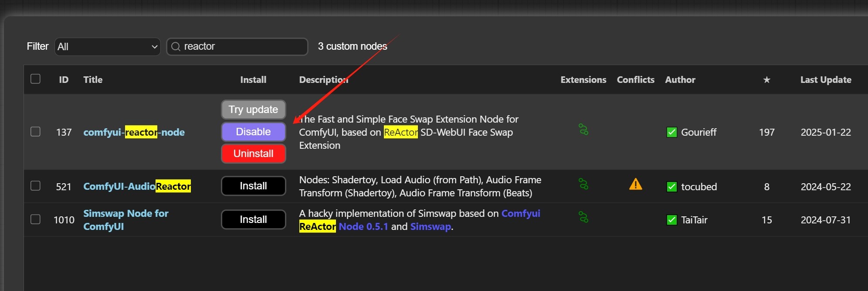Sort by the Extensions column header
This screenshot has width=868, height=291.
click(583, 80)
